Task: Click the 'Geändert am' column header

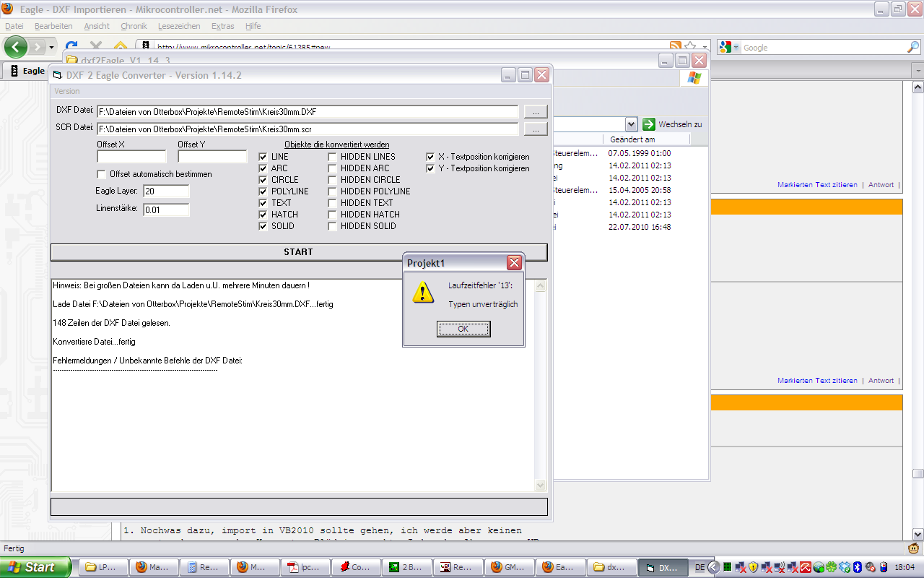Action: 646,139
